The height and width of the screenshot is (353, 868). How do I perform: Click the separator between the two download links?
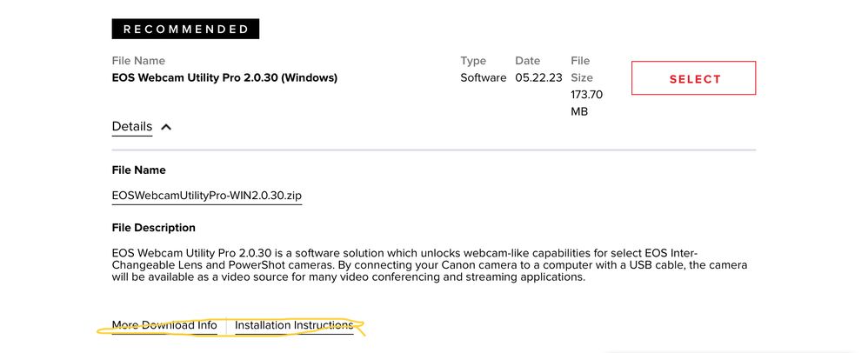[226, 326]
